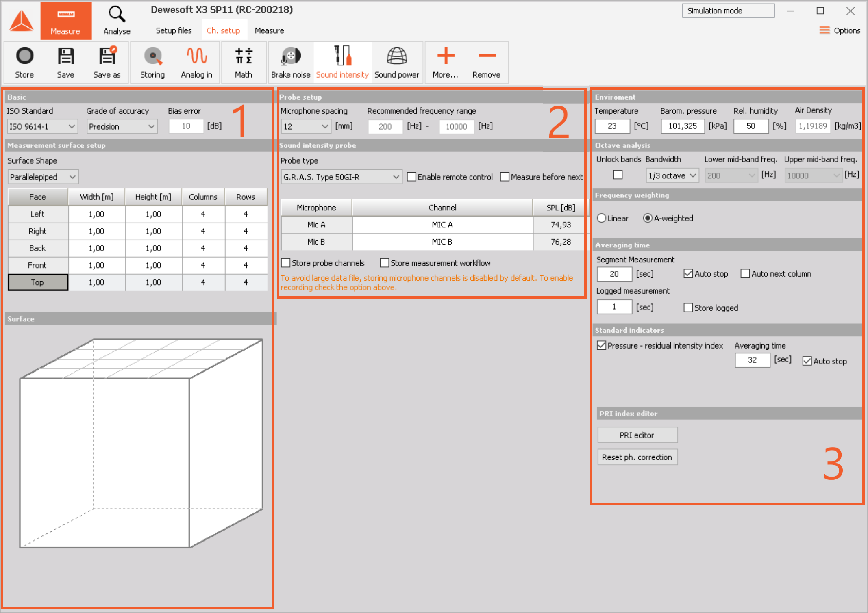Enable Store probe channels
Screen dimensions: 868x613
coord(286,263)
